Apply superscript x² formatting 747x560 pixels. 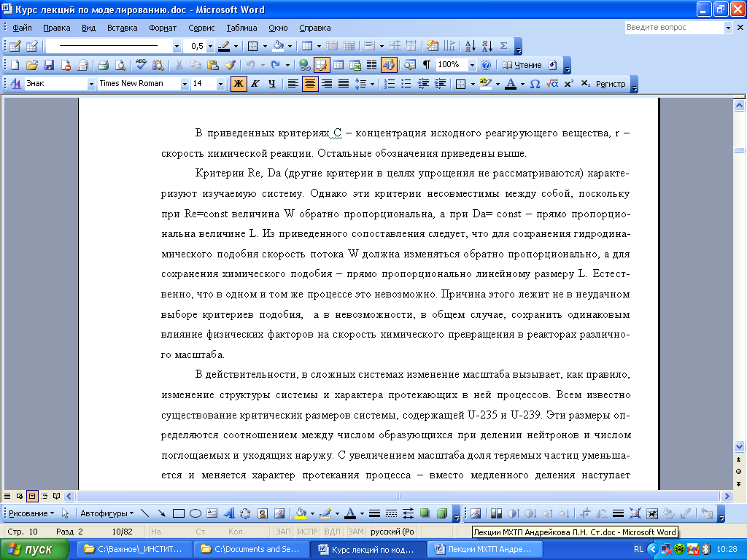568,84
